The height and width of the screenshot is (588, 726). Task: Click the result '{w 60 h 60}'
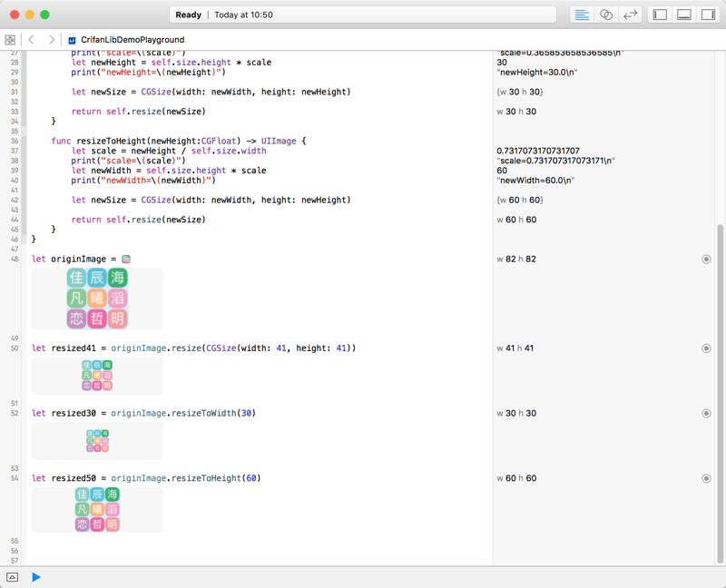point(519,200)
